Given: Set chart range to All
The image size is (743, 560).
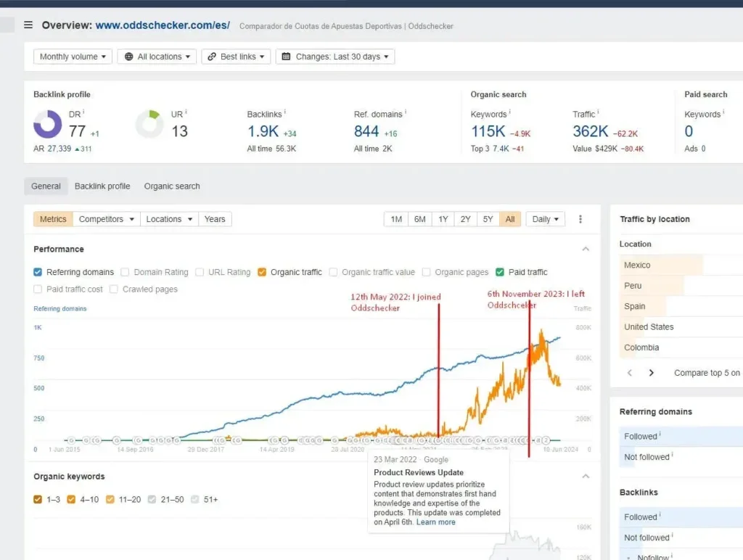Looking at the screenshot, I should [510, 219].
